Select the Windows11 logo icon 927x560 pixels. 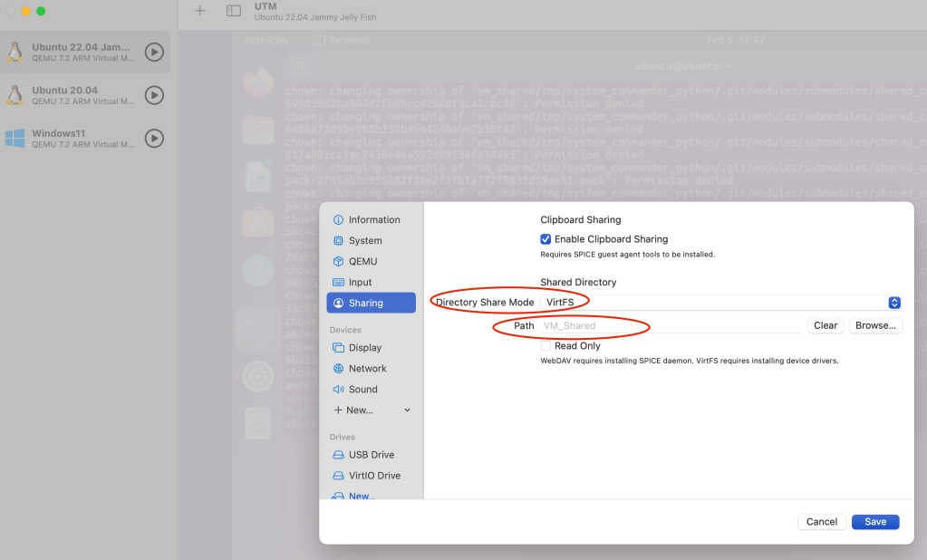click(14, 139)
